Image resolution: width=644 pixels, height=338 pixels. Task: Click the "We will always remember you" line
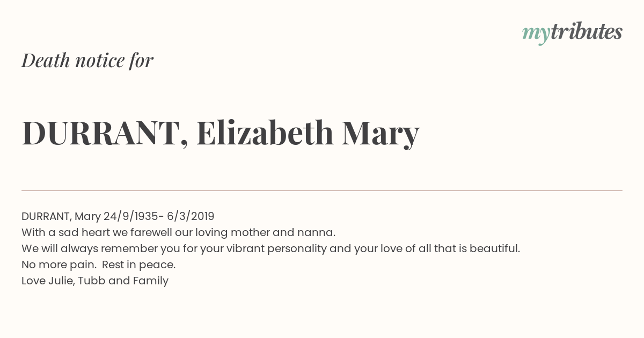pyautogui.click(x=270, y=248)
